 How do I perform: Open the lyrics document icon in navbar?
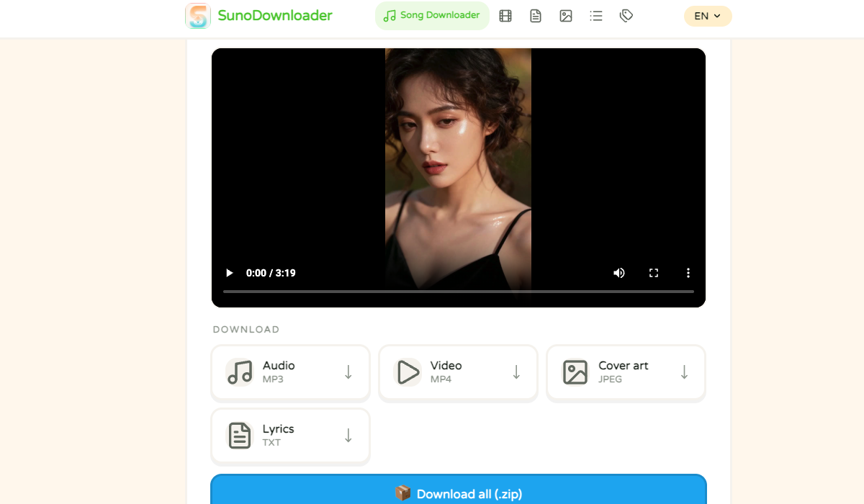tap(536, 15)
